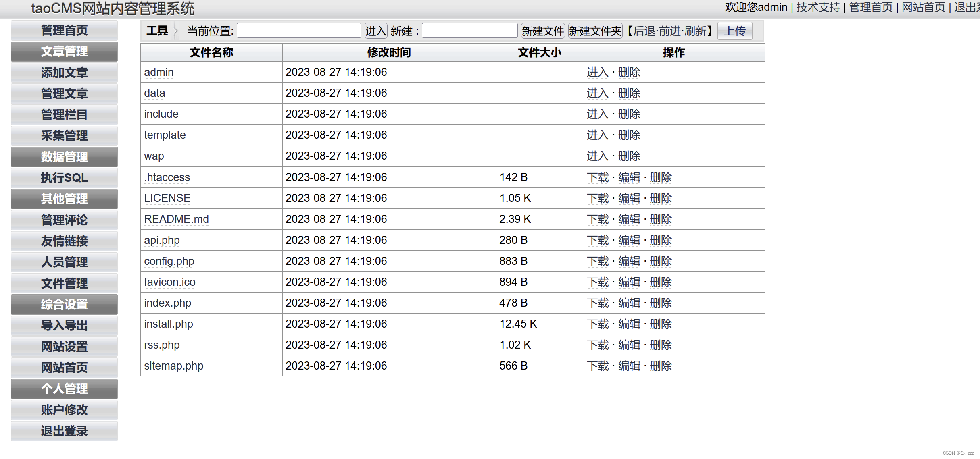
Task: Click 进入 button beside current location field
Action: [x=375, y=31]
